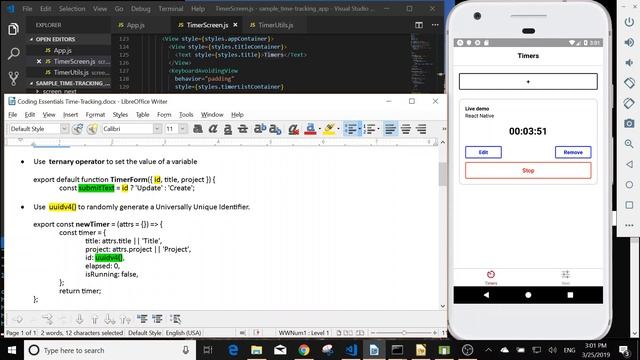This screenshot has width=640, height=360.
Task: Click the Update Style icon in Writer
Action: pyautogui.click(x=78, y=129)
